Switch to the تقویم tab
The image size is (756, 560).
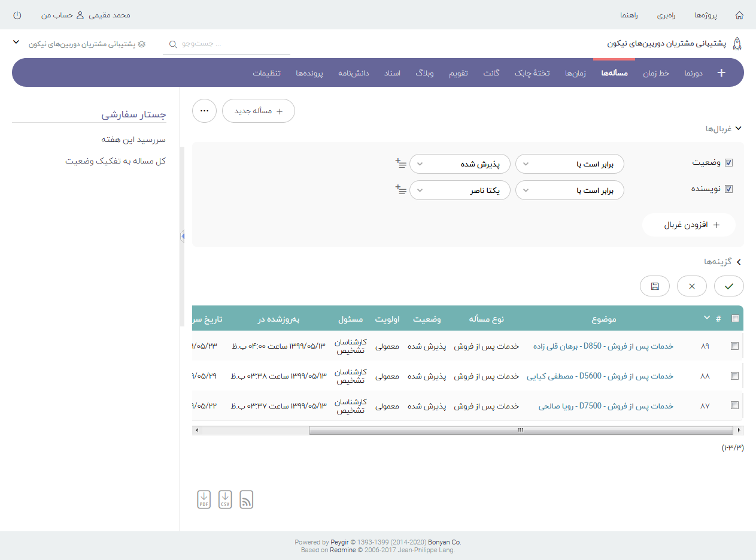click(x=459, y=72)
